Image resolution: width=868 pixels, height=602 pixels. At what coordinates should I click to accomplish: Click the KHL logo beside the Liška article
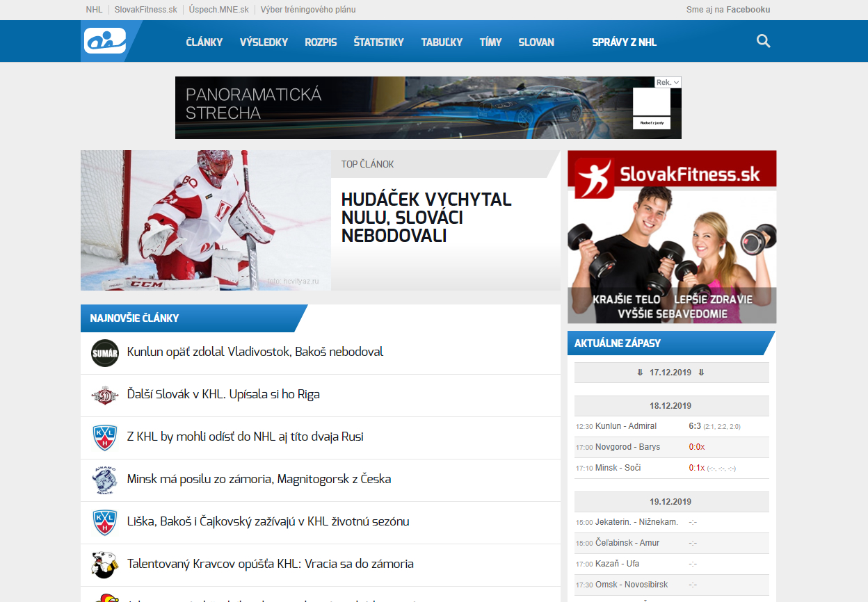click(x=105, y=522)
